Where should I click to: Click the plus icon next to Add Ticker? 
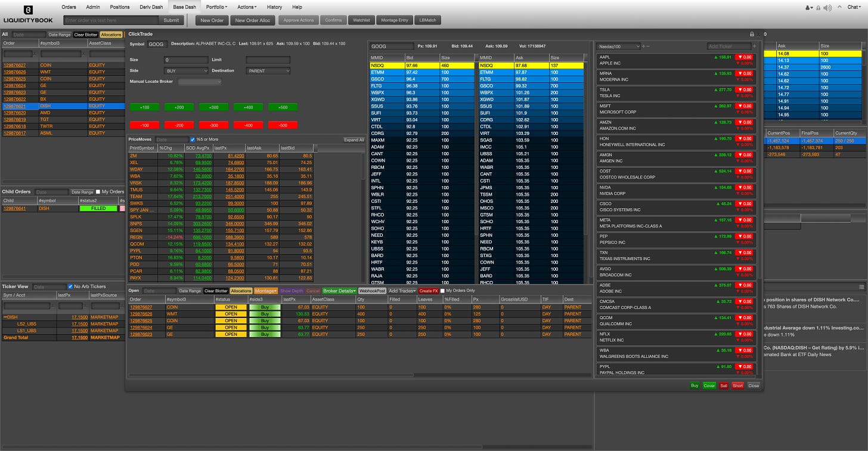pyautogui.click(x=754, y=46)
